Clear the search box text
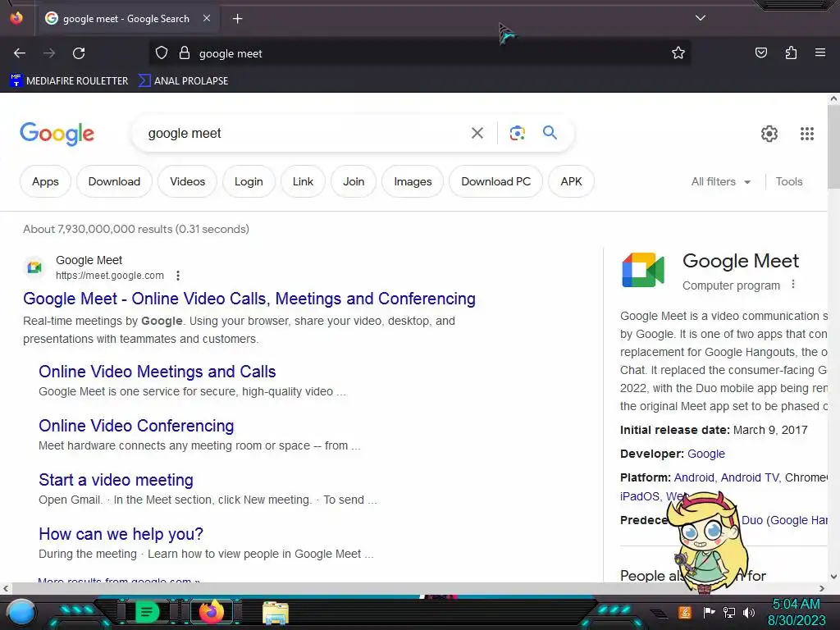This screenshot has height=630, width=840. 477,133
